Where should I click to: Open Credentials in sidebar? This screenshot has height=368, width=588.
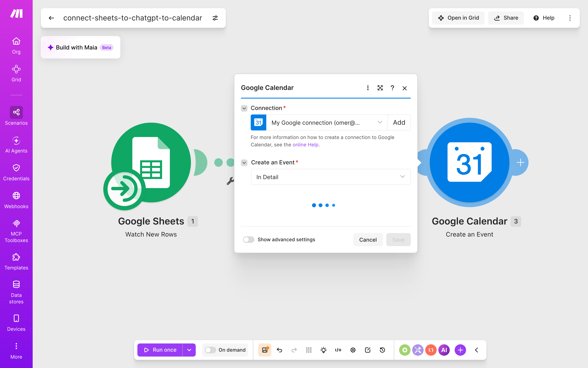pos(16,172)
